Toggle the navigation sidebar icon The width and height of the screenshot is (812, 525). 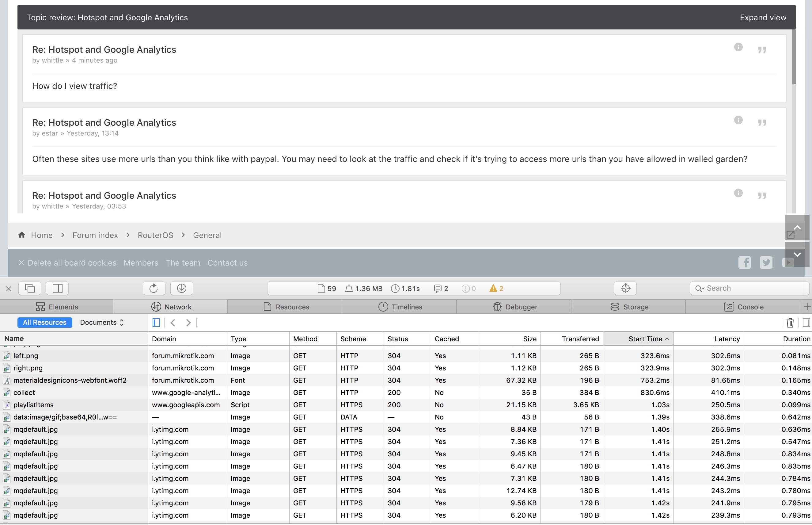(x=156, y=322)
